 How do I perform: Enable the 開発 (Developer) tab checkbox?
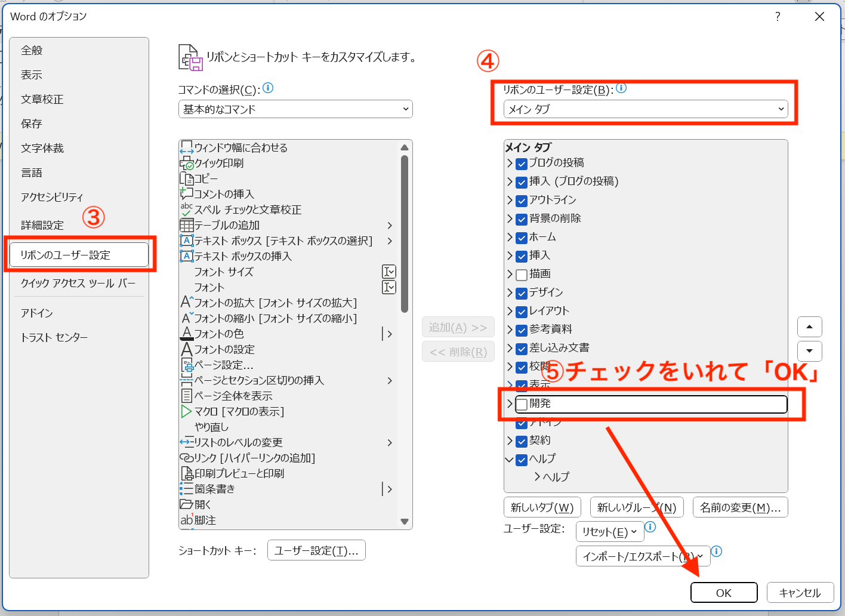pyautogui.click(x=521, y=404)
